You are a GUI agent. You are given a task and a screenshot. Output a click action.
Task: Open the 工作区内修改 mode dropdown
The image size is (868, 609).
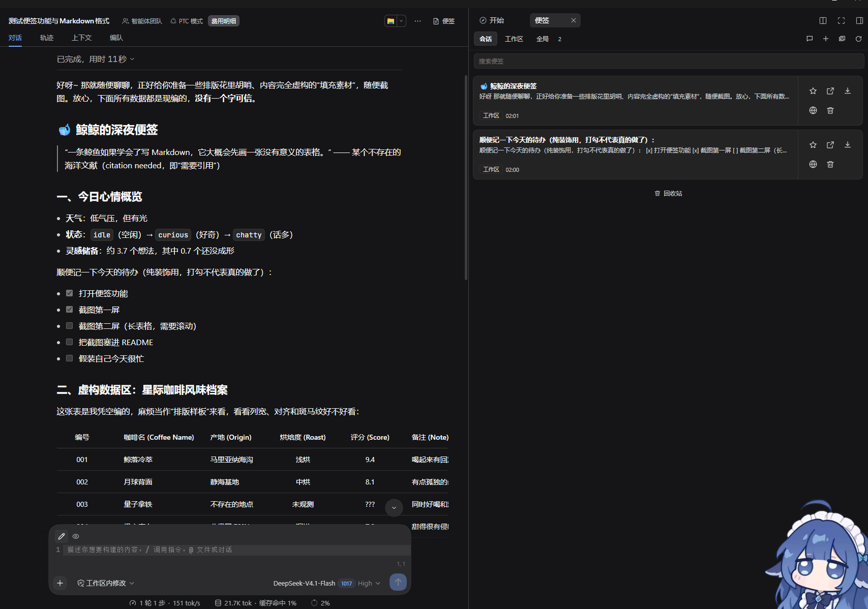106,583
